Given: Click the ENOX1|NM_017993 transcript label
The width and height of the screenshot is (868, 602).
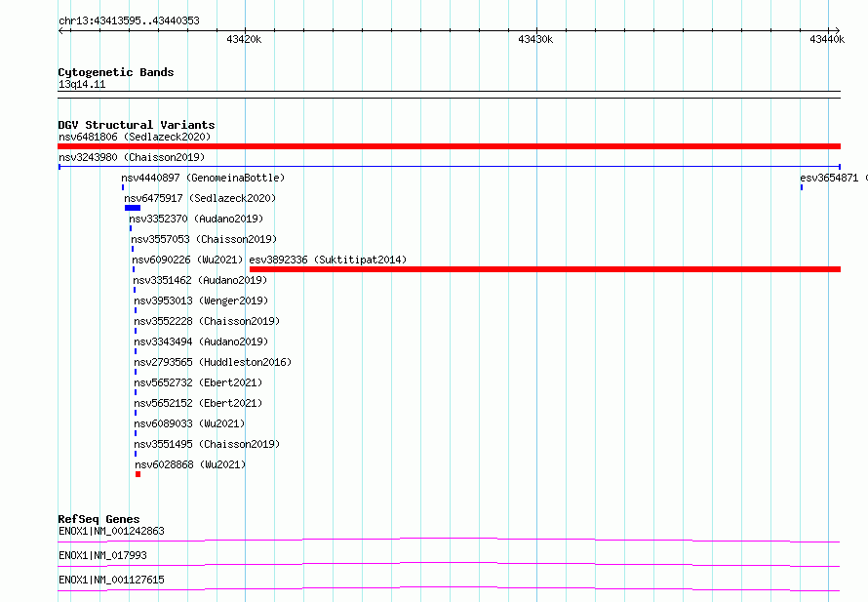Looking at the screenshot, I should [102, 555].
